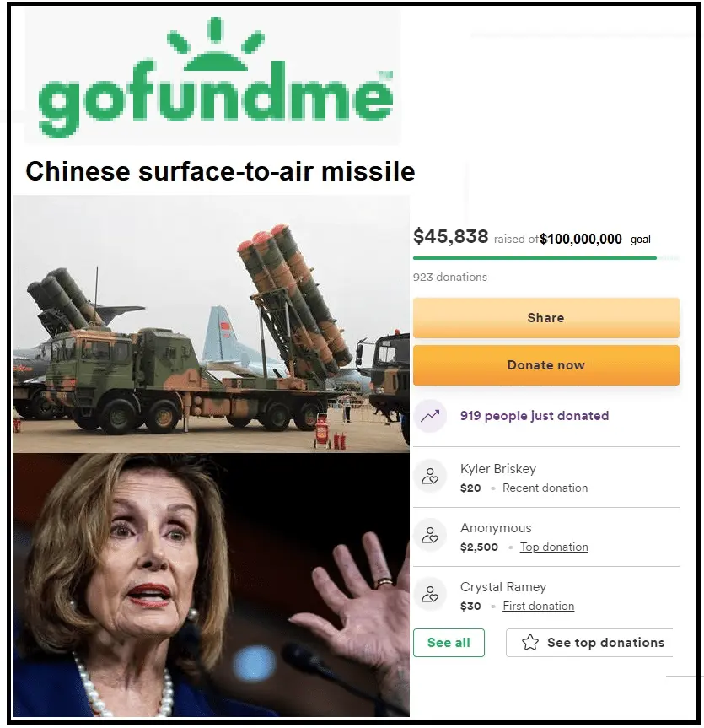704x728 pixels.
Task: Click the Share button
Action: [546, 318]
